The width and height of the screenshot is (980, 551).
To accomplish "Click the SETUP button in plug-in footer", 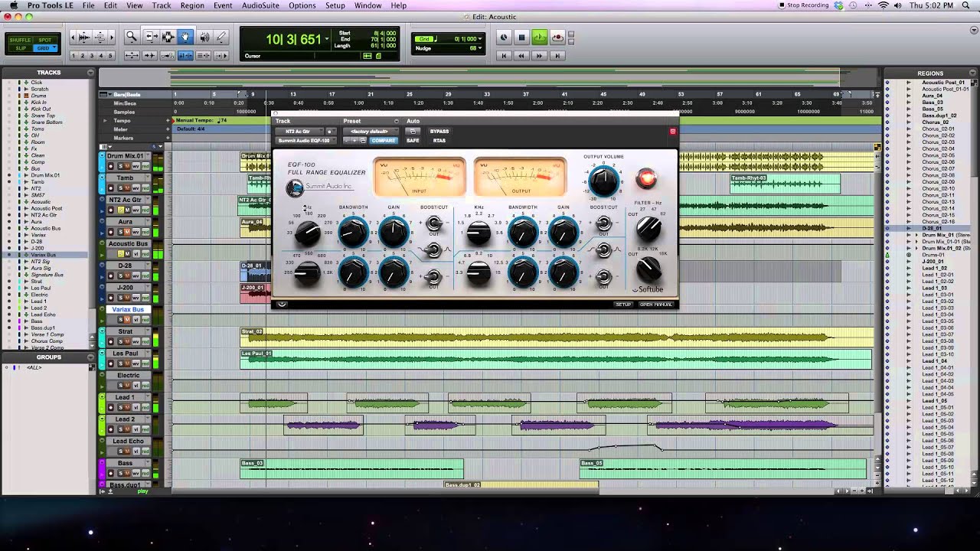I will click(623, 305).
